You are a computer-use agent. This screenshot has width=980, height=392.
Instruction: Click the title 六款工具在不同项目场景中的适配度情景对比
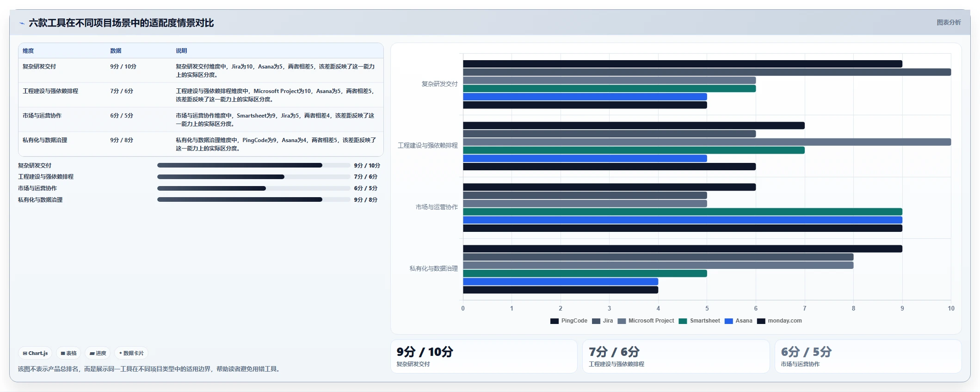point(121,23)
